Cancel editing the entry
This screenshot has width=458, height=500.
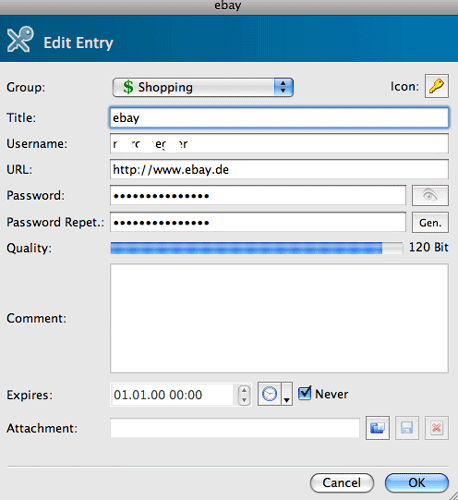click(342, 483)
